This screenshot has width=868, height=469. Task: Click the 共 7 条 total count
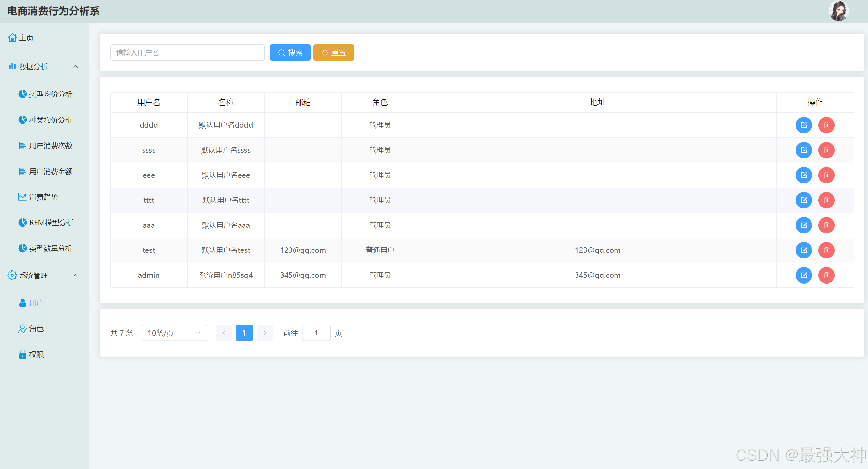(x=122, y=333)
